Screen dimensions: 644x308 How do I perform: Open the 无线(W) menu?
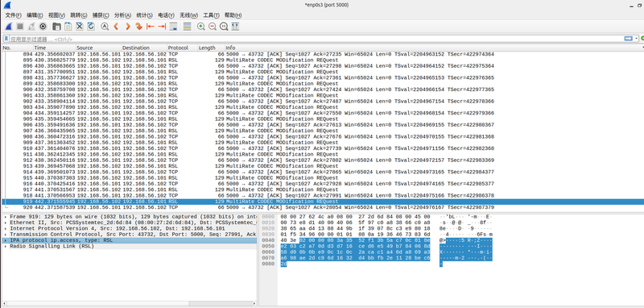coord(188,15)
